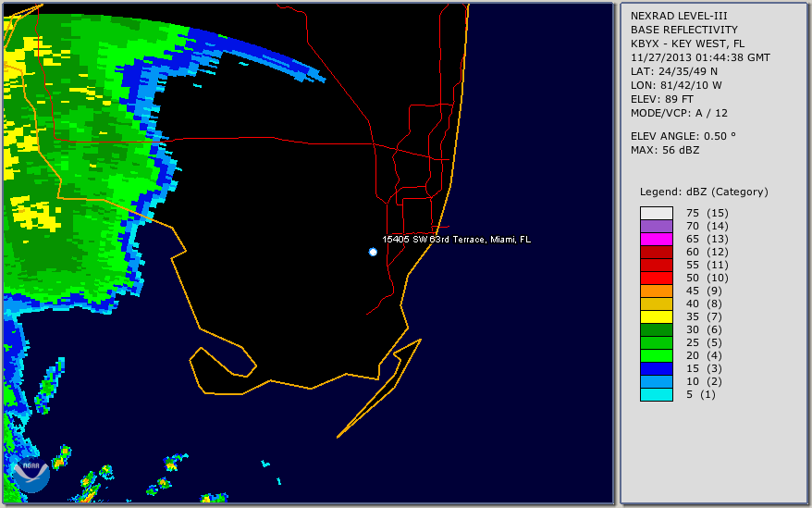Viewport: 812px width, 508px height.
Task: Click the 35 dBZ yellow legend swatch
Action: [x=656, y=316]
